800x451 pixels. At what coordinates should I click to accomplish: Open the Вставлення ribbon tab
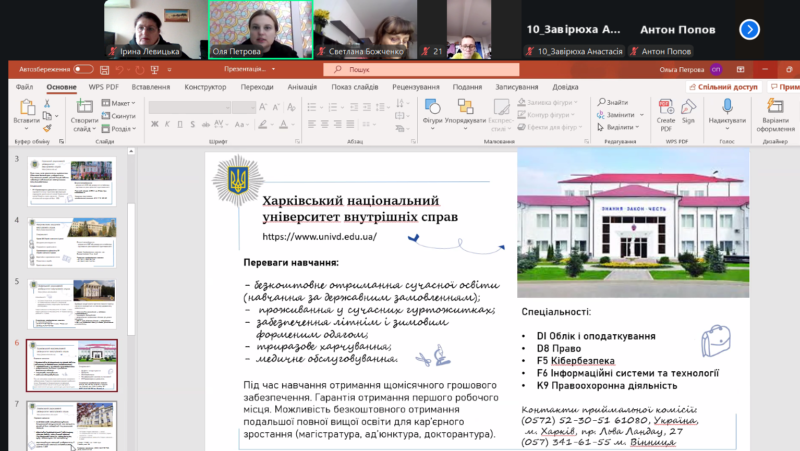tap(150, 87)
